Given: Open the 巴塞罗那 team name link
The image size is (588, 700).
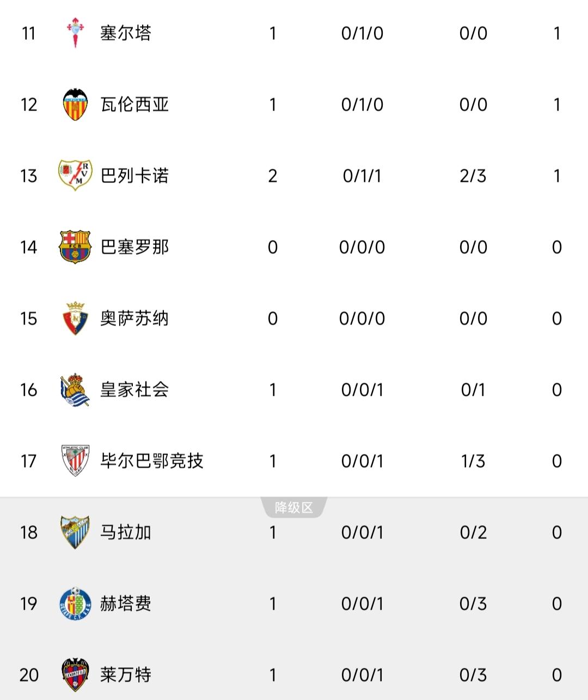Looking at the screenshot, I should (x=134, y=247).
